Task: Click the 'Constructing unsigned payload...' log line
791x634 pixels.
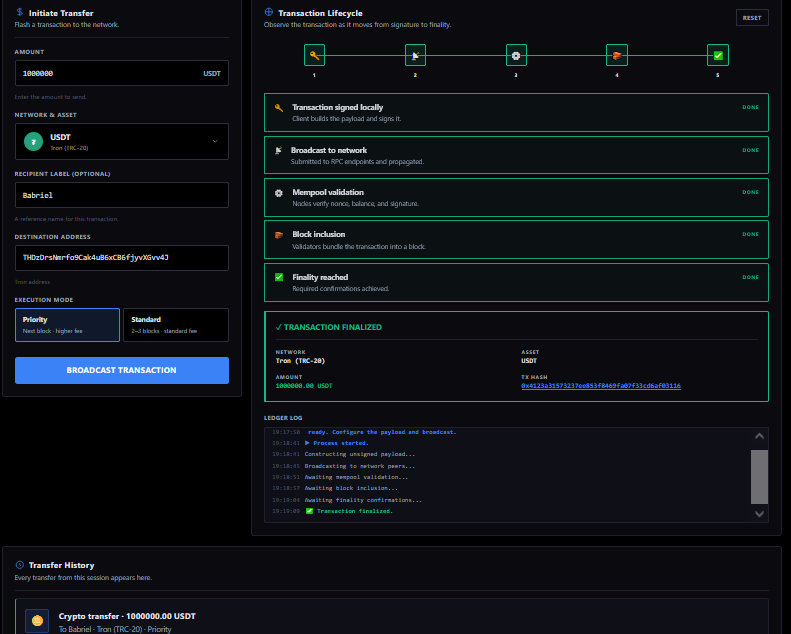Action: tap(360, 454)
